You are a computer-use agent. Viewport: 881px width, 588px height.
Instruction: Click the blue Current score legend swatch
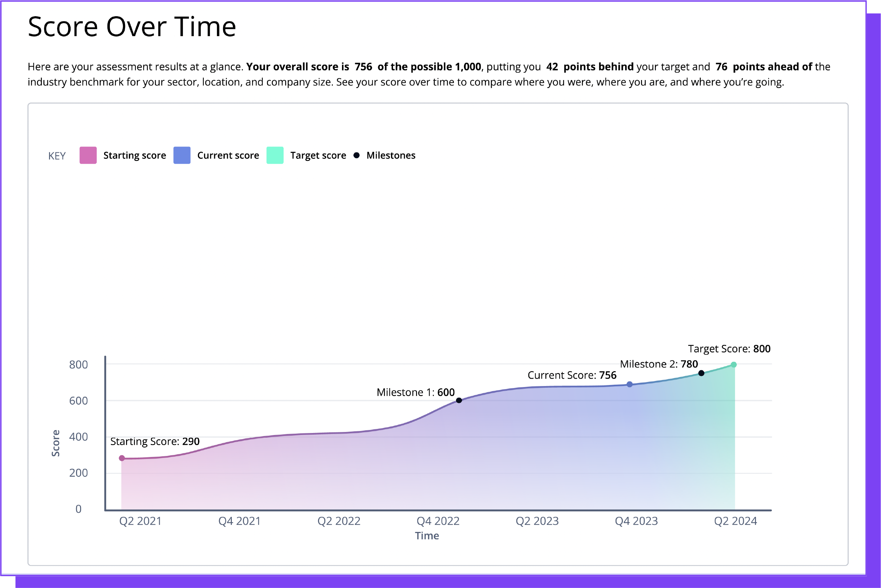pyautogui.click(x=182, y=155)
